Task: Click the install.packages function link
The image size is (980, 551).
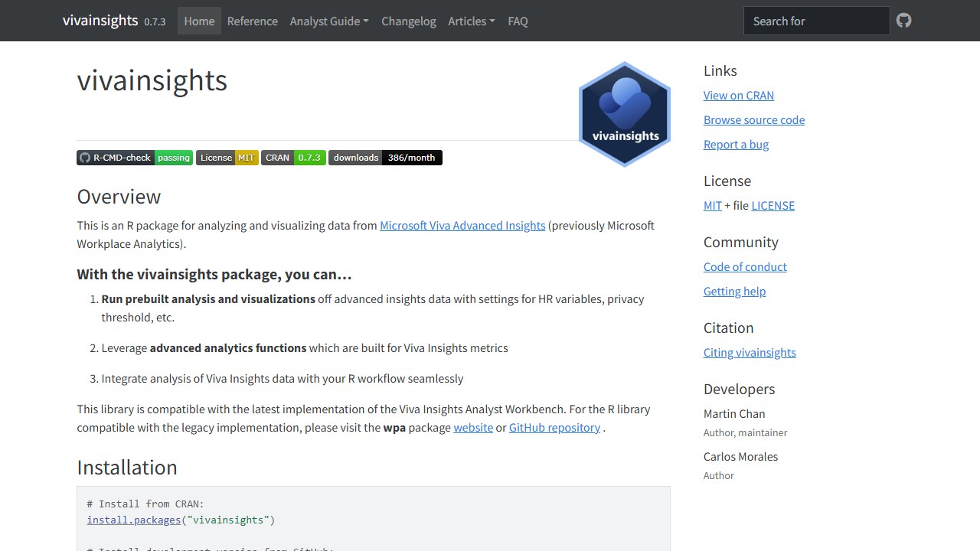Action: click(133, 520)
